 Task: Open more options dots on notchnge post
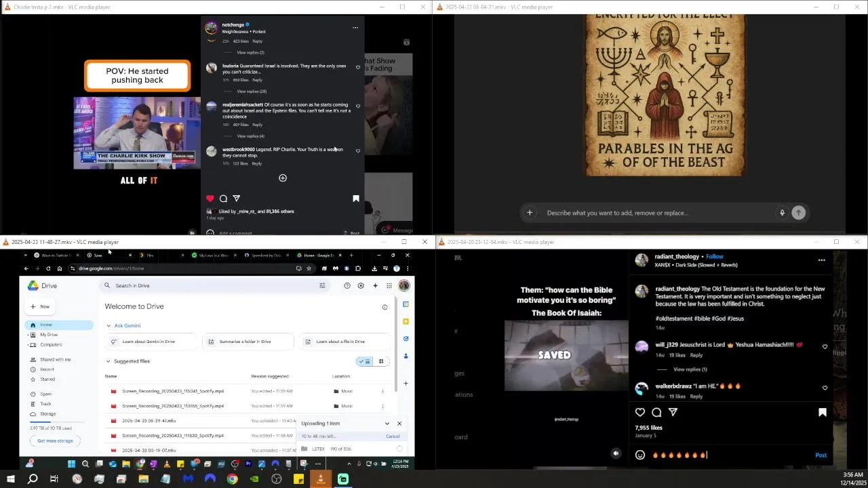click(x=355, y=28)
